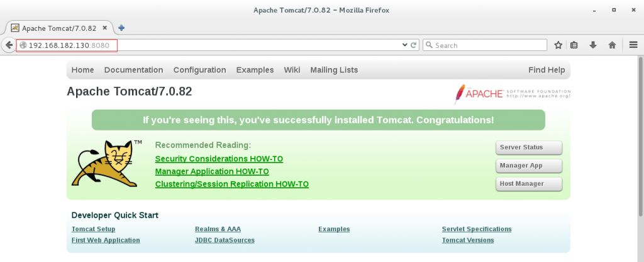Close the Firefox window
Viewport: 644px width, 262px height.
coord(633,10)
